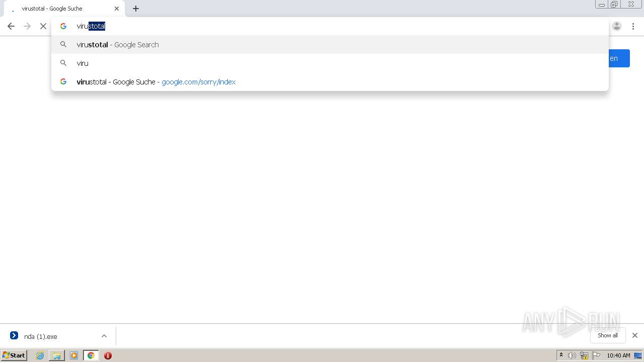This screenshot has height=362, width=644.
Task: Show hidden system tray icons
Action: click(x=561, y=355)
